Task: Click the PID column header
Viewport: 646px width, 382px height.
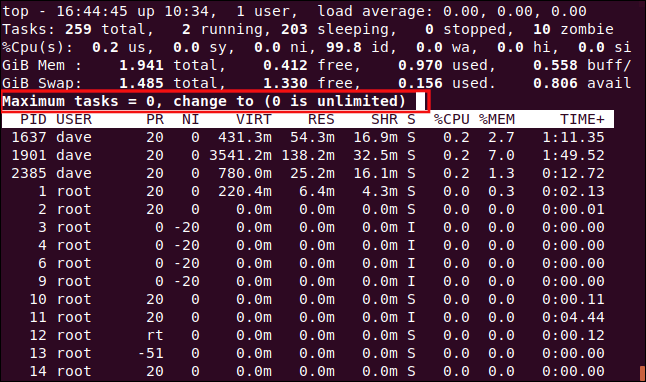Action: (33, 120)
